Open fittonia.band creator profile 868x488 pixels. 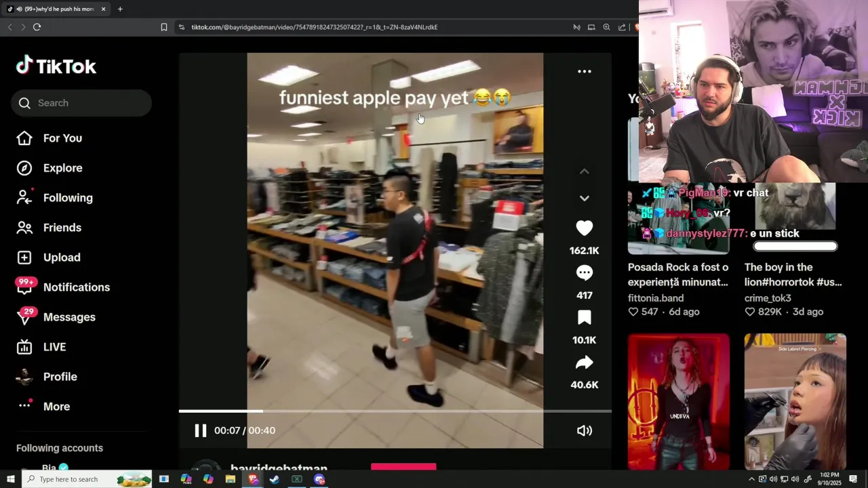(x=656, y=298)
